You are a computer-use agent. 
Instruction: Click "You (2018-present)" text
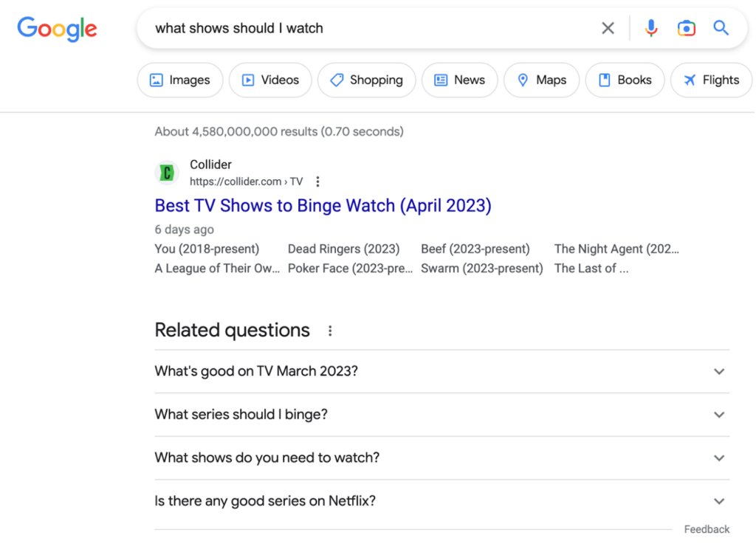pos(207,249)
